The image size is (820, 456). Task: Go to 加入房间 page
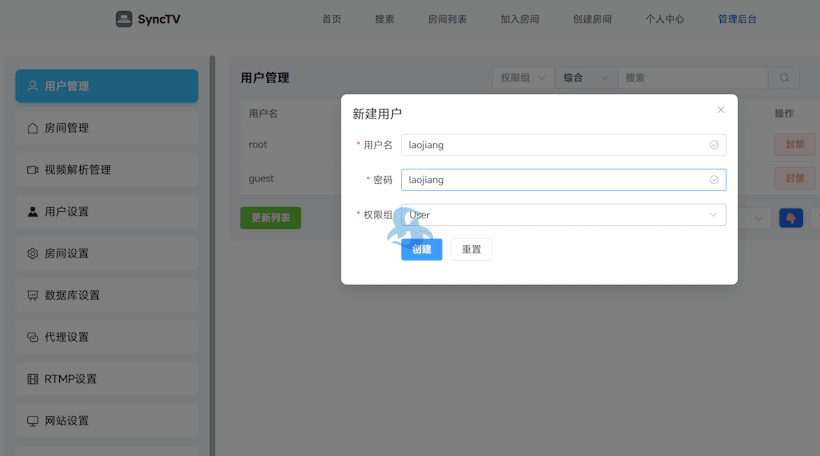click(519, 19)
